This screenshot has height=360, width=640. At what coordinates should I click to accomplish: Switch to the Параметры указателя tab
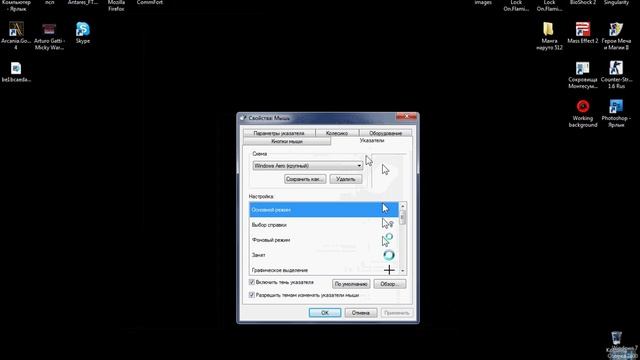coord(279,133)
